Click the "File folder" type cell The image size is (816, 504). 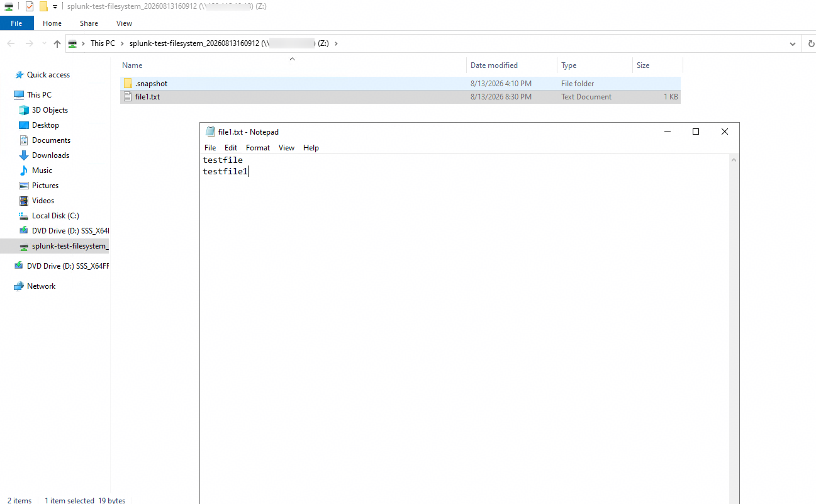click(x=578, y=84)
